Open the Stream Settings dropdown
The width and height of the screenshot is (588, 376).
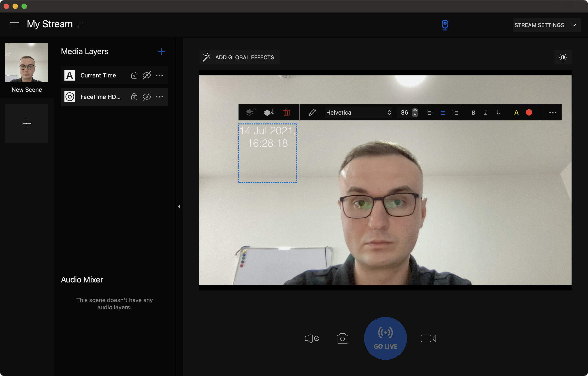(546, 25)
